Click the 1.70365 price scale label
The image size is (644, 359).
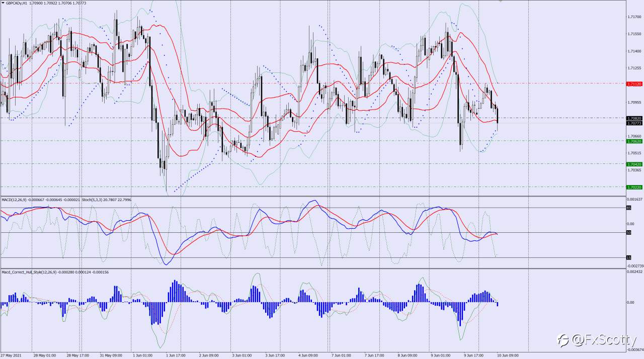[x=634, y=170]
